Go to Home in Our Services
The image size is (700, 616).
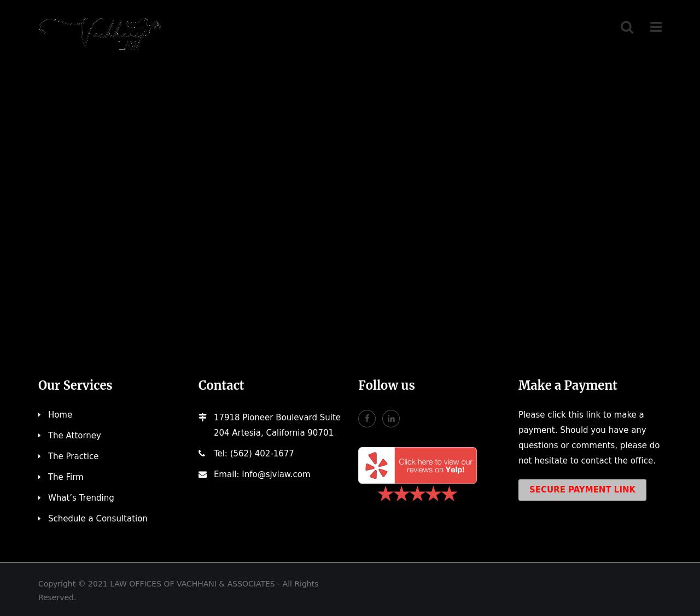point(60,415)
